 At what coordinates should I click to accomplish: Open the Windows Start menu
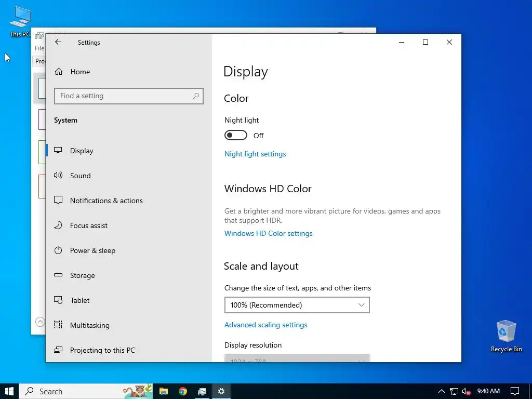(9, 391)
